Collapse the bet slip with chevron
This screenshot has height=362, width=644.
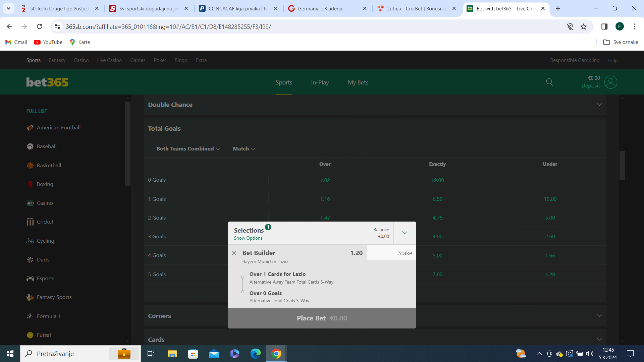[x=405, y=233]
